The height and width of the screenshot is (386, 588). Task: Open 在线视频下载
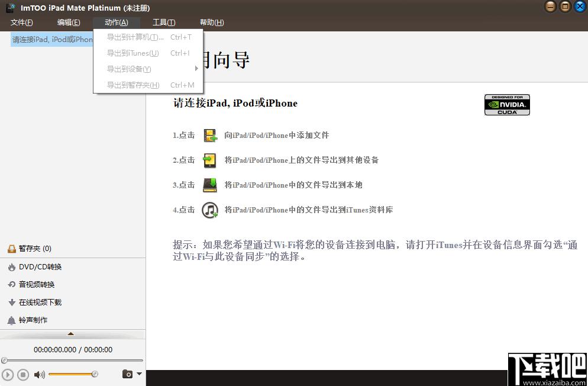40,303
